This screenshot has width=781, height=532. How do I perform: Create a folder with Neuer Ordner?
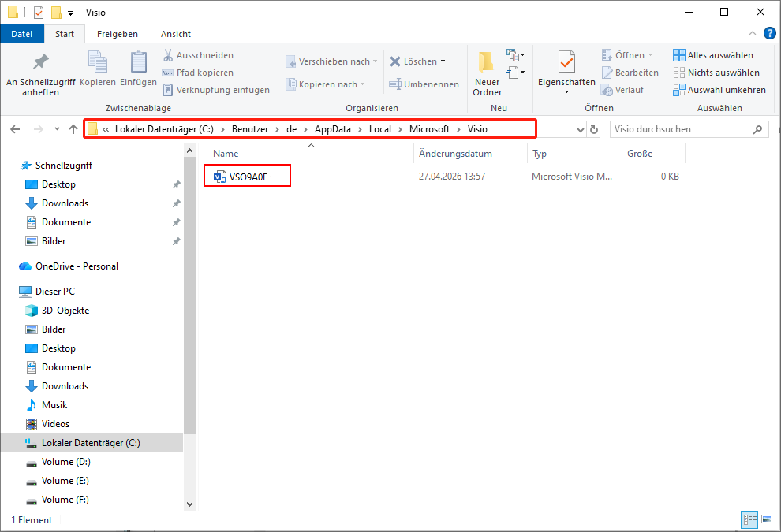click(x=487, y=74)
